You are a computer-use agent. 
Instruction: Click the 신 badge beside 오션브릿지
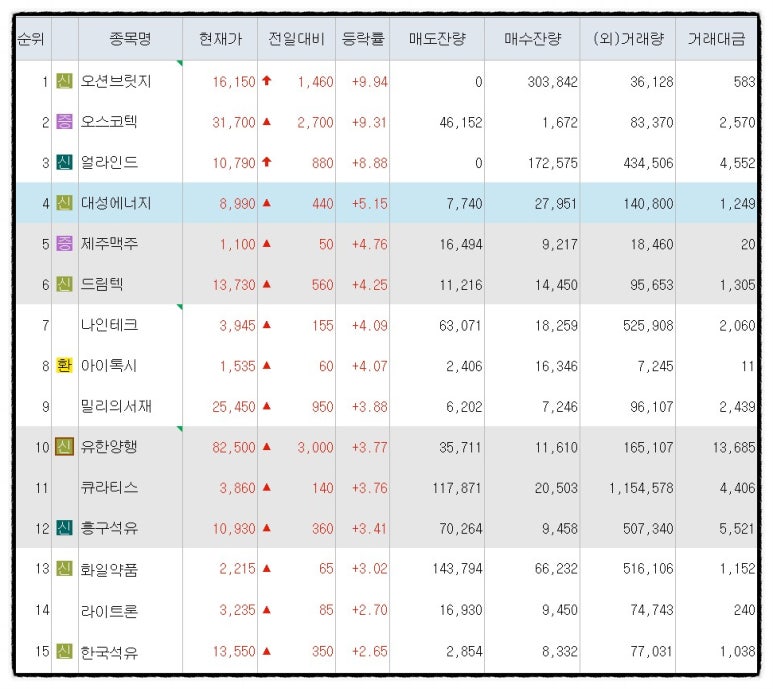(65, 81)
